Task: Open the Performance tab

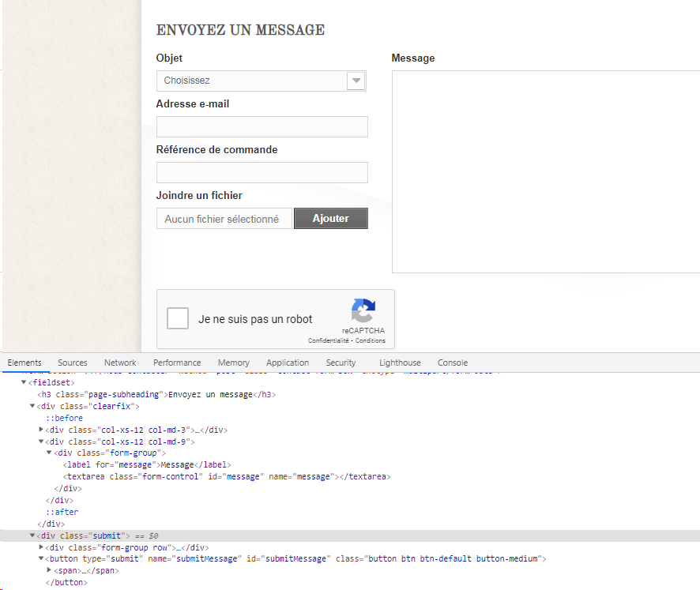Action: 177,363
